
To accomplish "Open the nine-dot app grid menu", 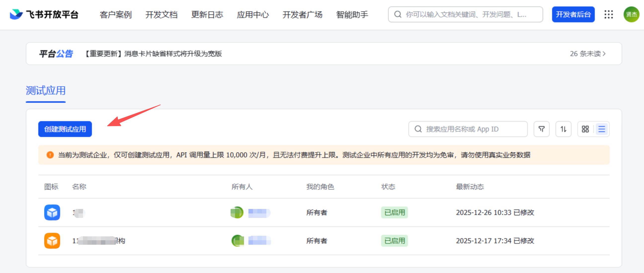I will pyautogui.click(x=608, y=14).
